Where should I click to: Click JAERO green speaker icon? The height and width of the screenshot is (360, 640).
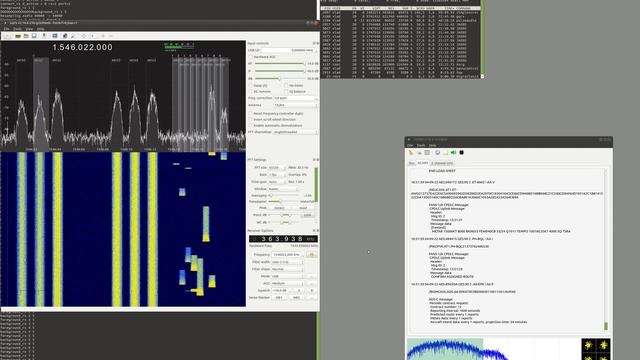[x=453, y=153]
